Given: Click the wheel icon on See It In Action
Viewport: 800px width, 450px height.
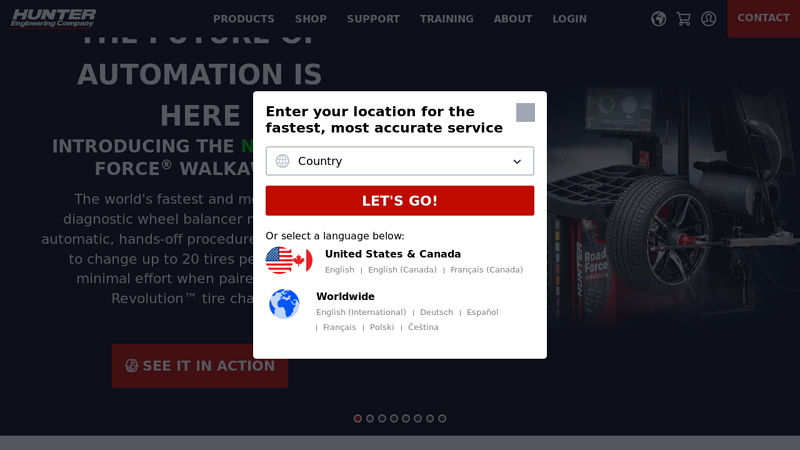Looking at the screenshot, I should coord(132,366).
